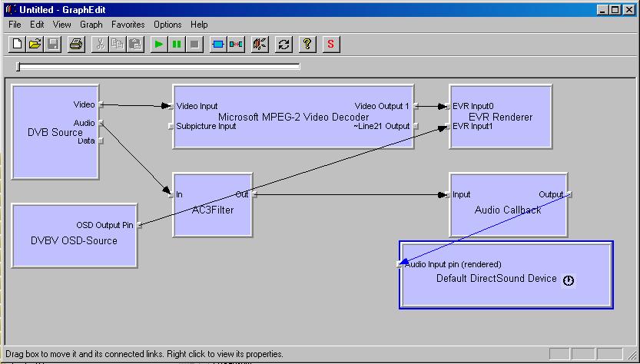Image resolution: width=640 pixels, height=364 pixels.
Task: Stop the filter graph
Action: (x=194, y=44)
